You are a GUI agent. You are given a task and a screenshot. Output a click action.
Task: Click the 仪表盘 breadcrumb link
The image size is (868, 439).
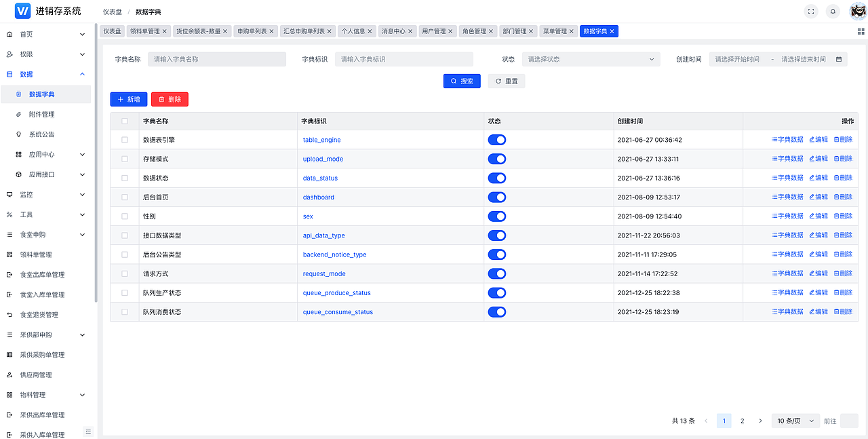pos(112,12)
